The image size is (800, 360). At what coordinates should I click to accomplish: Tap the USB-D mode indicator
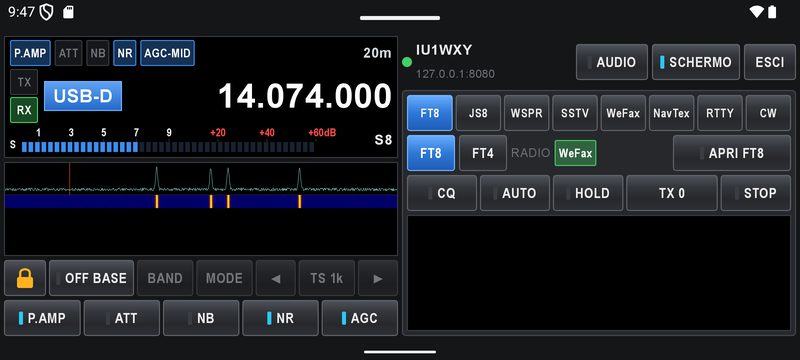tap(83, 96)
